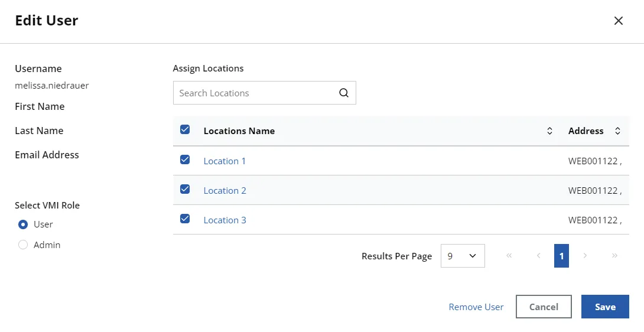The image size is (644, 332).
Task: Go to last page of results
Action: [x=614, y=256]
